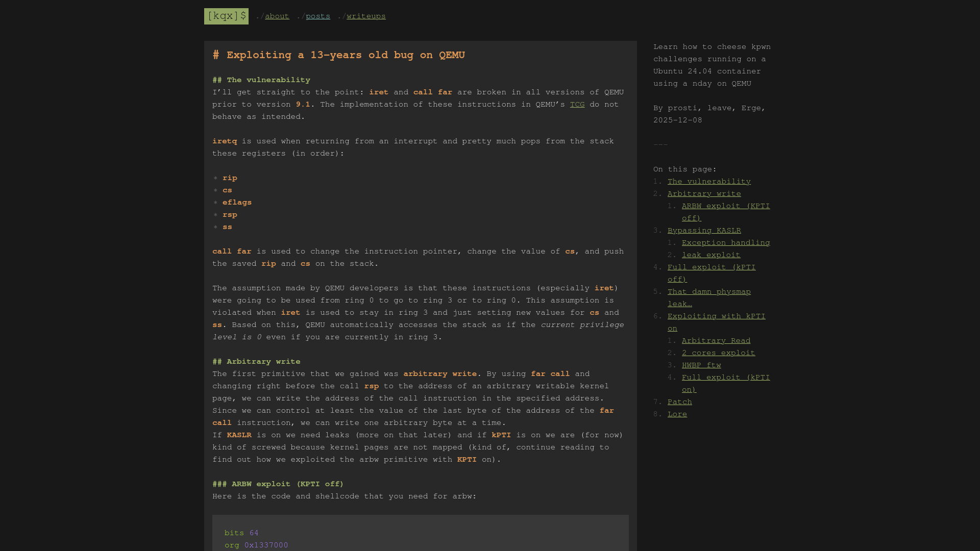The width and height of the screenshot is (980, 551).
Task: Open 'That damn physmap leak…' section
Action: 709,291
